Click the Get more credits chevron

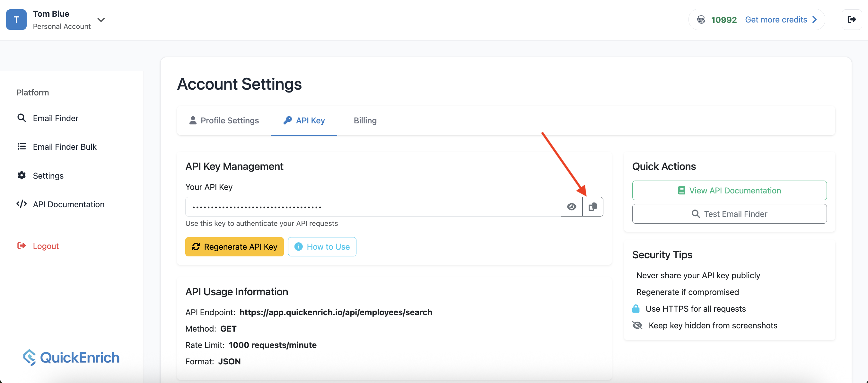[x=815, y=20]
